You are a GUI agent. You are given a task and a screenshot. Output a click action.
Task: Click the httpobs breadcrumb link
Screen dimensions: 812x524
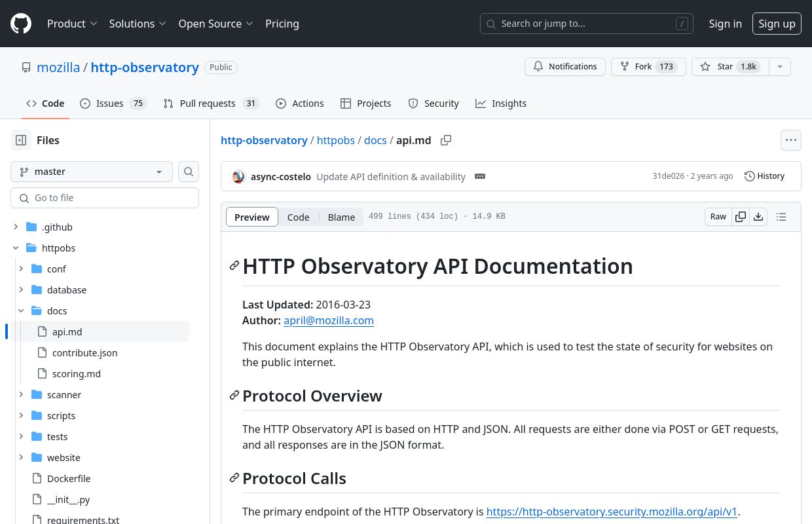(336, 140)
